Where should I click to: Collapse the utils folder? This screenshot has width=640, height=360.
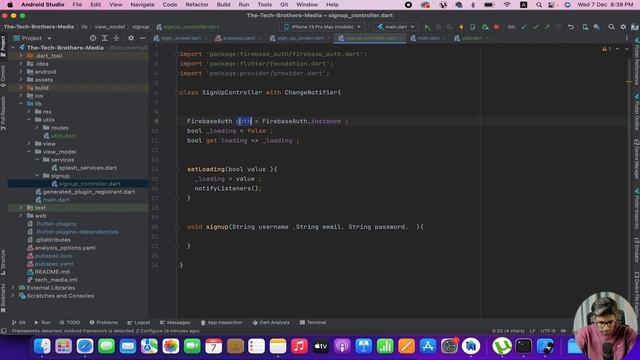[x=29, y=120]
